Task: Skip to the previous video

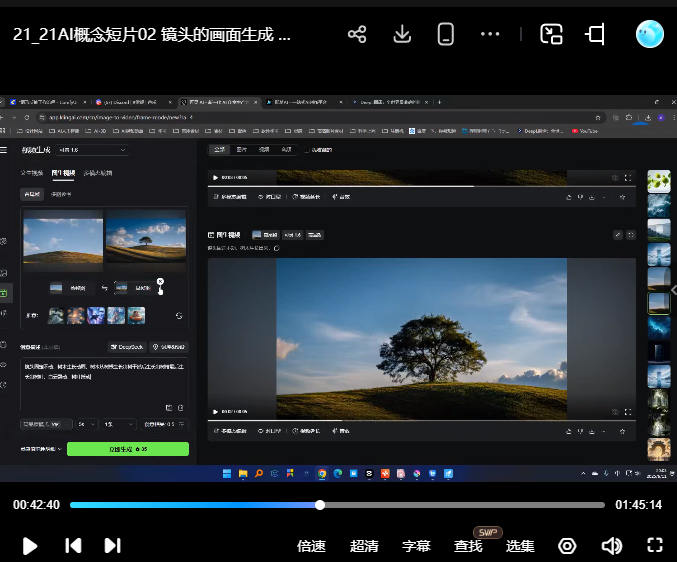Action: [73, 545]
